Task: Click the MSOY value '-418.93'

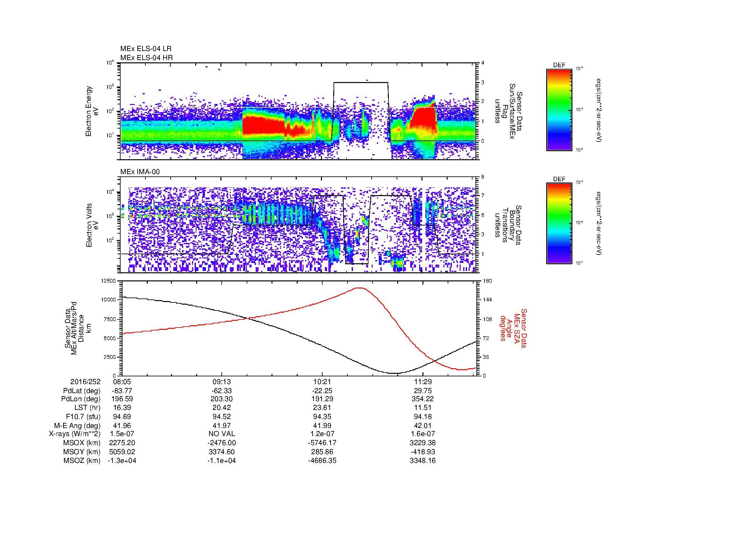Action: coord(422,452)
